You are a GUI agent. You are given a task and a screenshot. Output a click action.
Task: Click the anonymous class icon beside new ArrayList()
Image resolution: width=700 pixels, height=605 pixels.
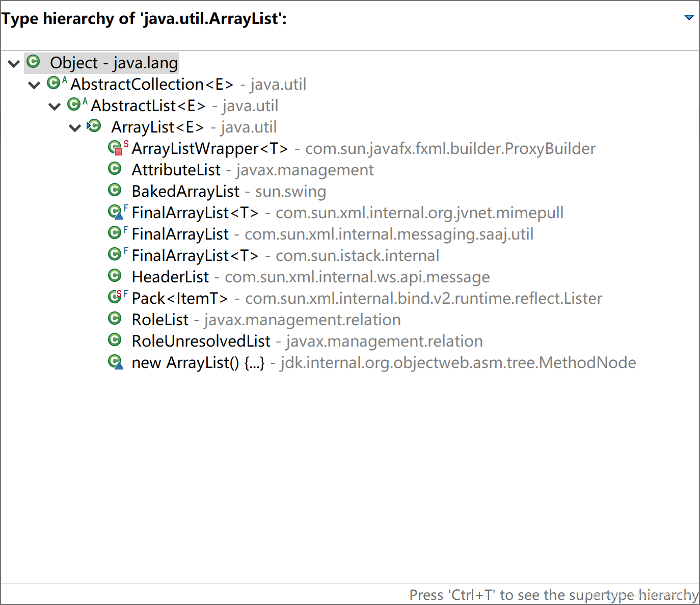pos(115,362)
